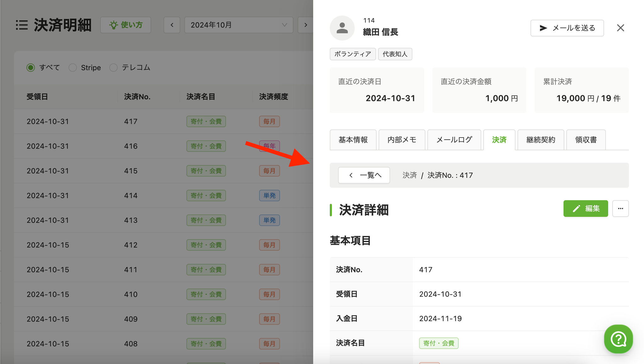Open the hamburger menu beside 決済明細
This screenshot has width=644, height=364.
pos(22,25)
